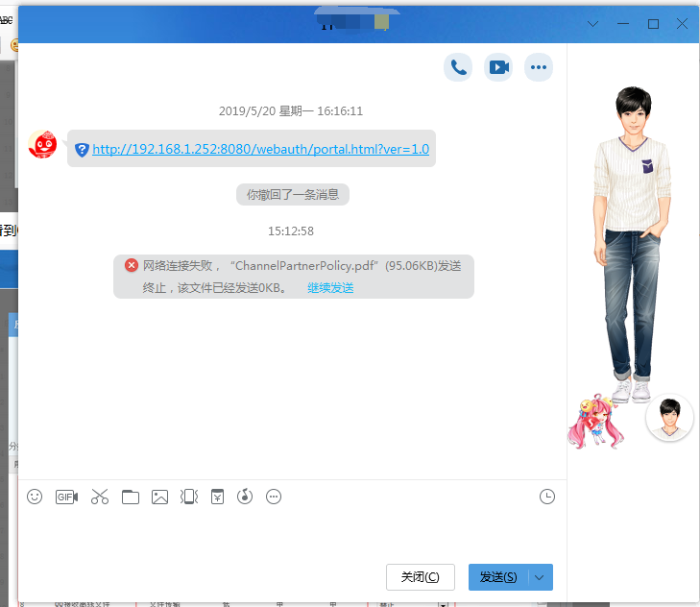Click the 发送(S) send button
This screenshot has width=700, height=607.
pos(498,577)
